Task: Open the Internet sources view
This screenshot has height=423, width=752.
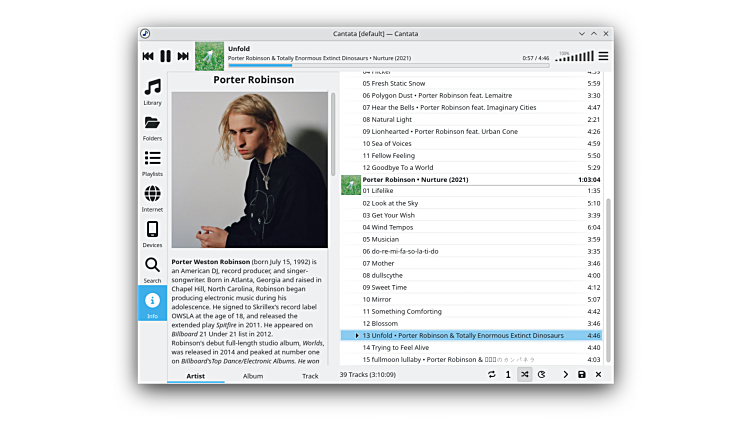Action: point(152,199)
